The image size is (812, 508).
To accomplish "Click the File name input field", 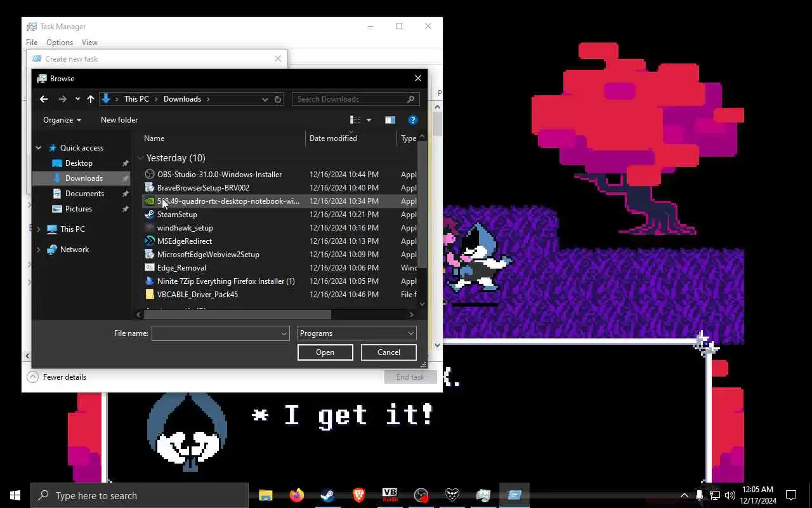I will 221,333.
